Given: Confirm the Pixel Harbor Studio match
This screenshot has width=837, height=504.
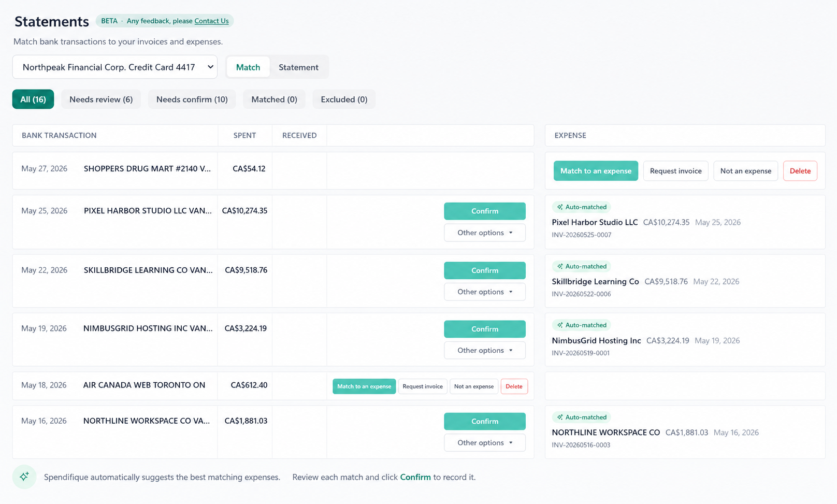Looking at the screenshot, I should [x=485, y=211].
